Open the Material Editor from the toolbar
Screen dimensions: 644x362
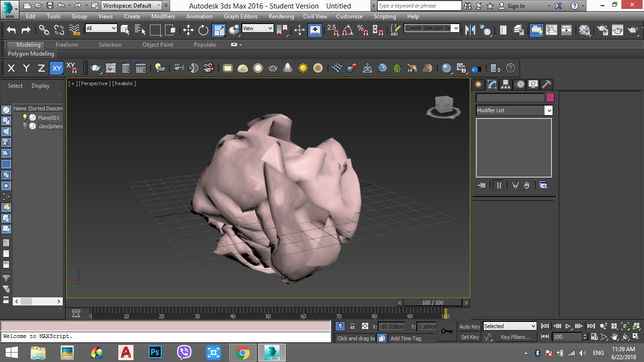pos(585,30)
